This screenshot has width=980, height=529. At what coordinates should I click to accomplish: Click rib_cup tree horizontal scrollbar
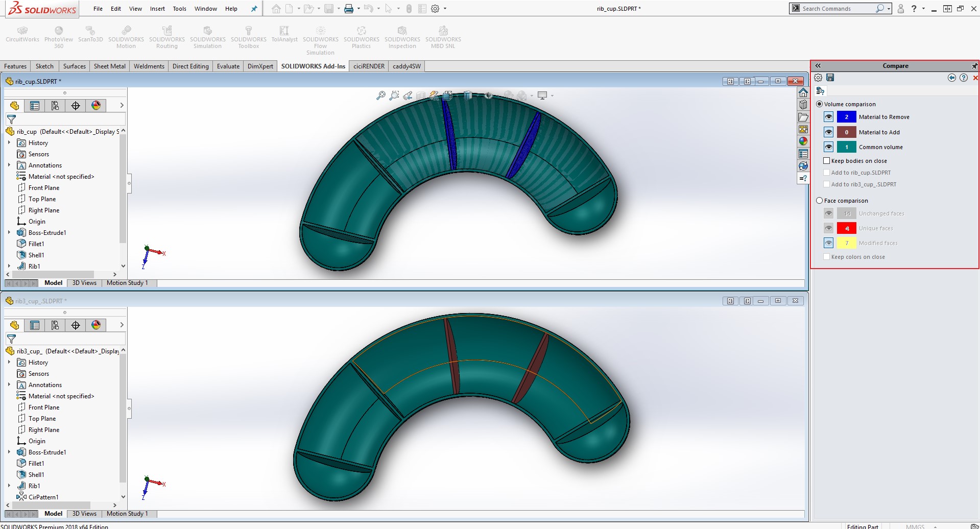[x=54, y=275]
